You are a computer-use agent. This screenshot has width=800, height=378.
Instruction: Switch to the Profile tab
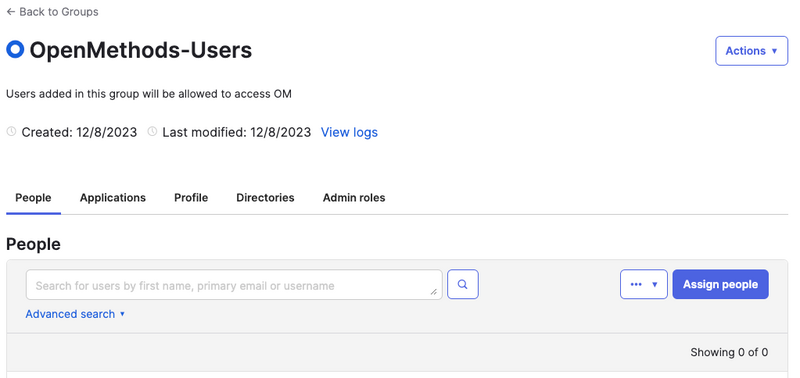point(191,197)
